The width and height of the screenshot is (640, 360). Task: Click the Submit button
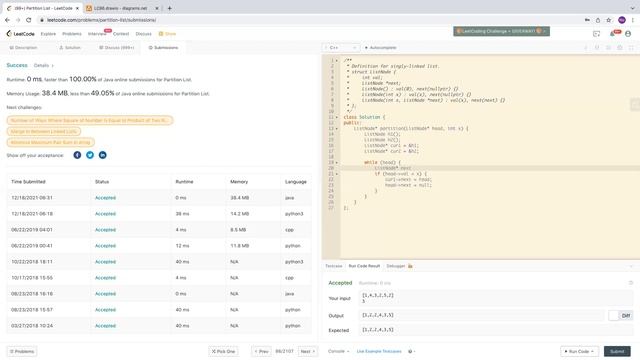[617, 351]
